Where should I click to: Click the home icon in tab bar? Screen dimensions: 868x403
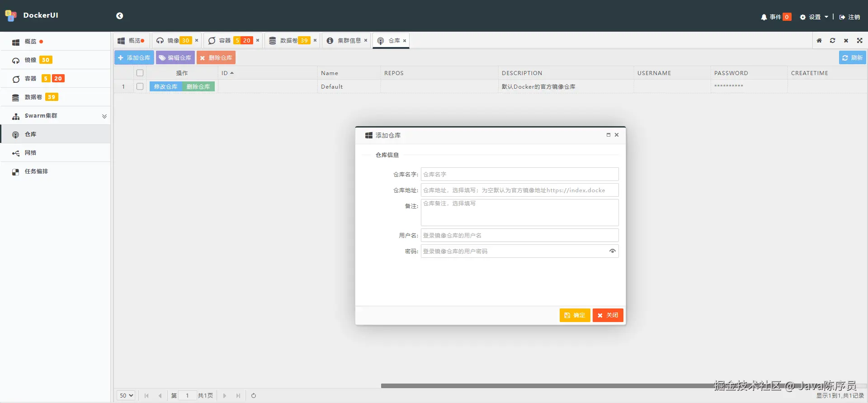point(819,41)
